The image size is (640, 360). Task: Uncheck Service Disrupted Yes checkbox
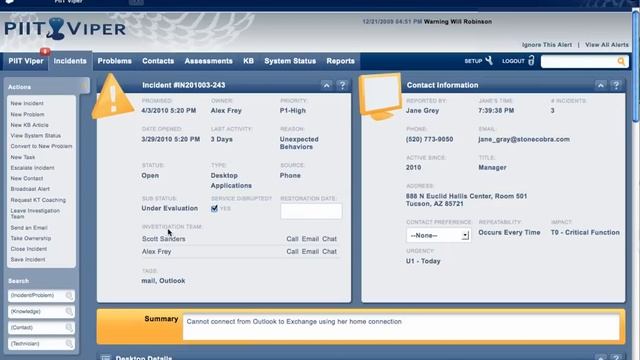214,209
